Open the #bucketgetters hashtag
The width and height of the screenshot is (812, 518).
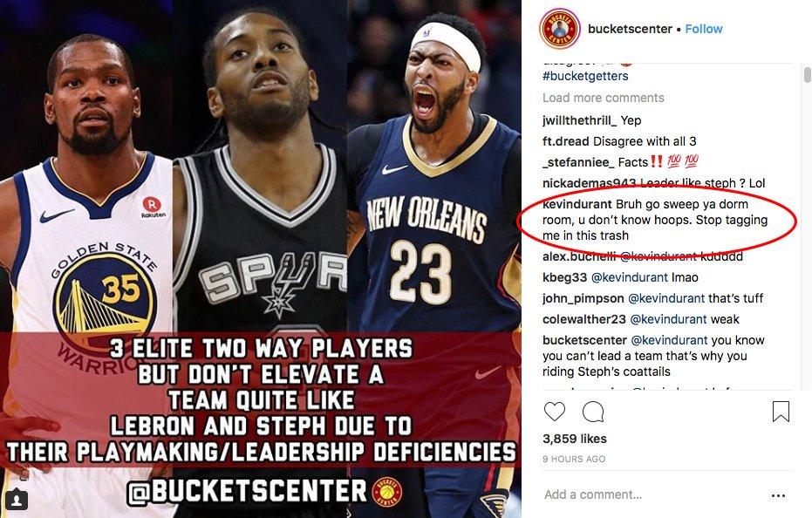point(585,76)
